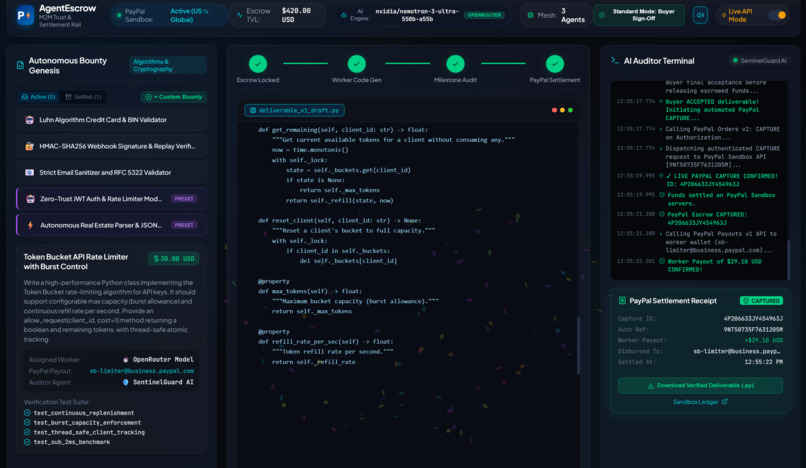806x468 pixels.
Task: Click the OpenRouter Model worker icon
Action: pyautogui.click(x=125, y=359)
